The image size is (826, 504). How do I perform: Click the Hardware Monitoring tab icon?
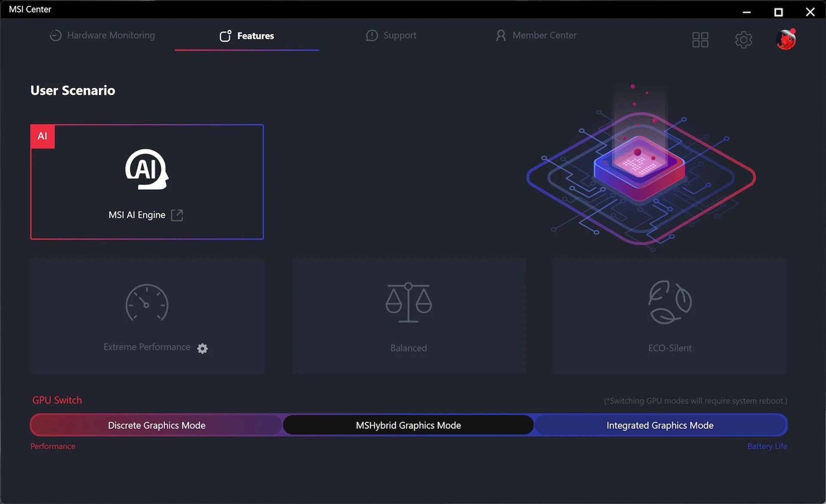(x=55, y=36)
